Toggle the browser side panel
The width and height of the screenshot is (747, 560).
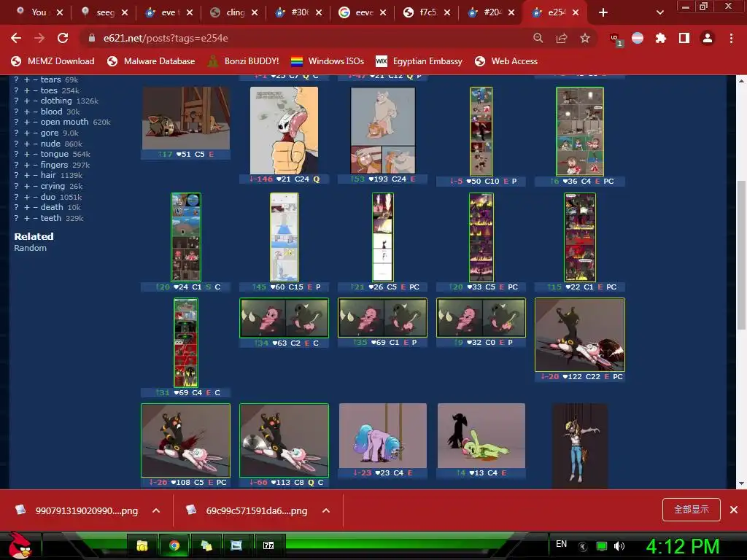tap(684, 38)
